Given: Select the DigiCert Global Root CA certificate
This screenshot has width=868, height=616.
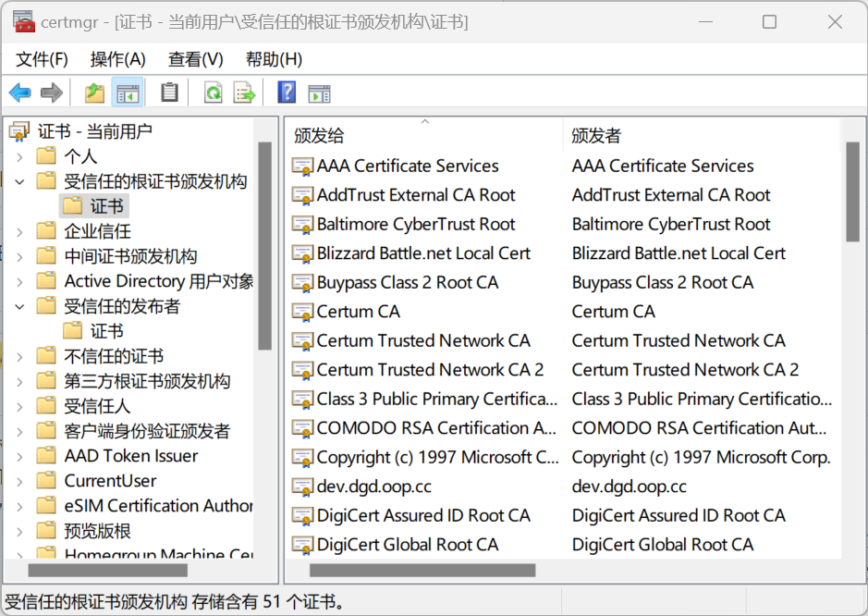Looking at the screenshot, I should pyautogui.click(x=407, y=545).
